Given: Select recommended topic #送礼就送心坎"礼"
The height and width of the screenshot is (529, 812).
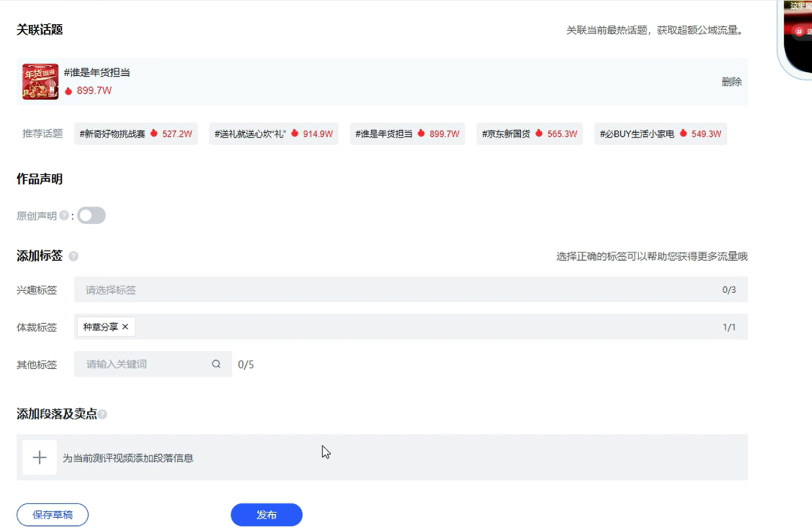Looking at the screenshot, I should tap(274, 134).
